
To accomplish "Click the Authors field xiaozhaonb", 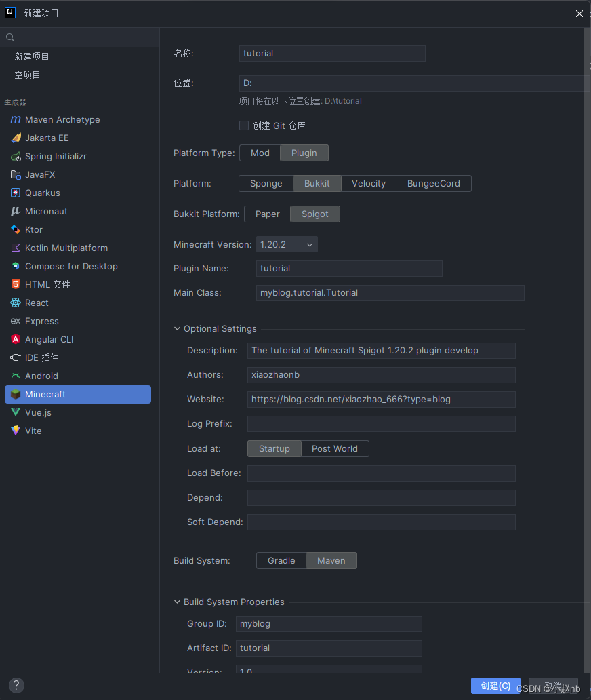I will point(382,375).
